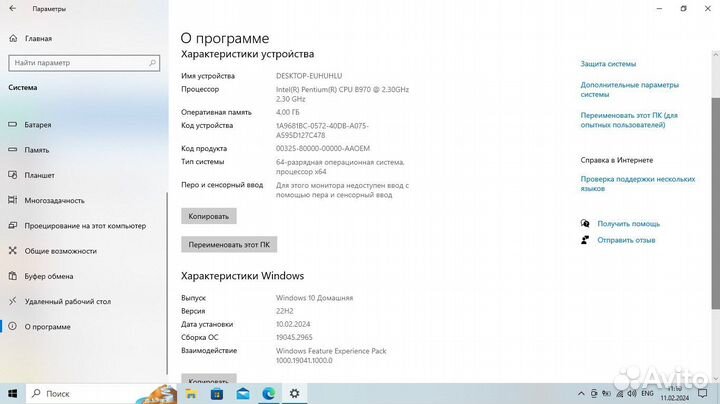Open the Защита системы link
The image size is (720, 404).
608,64
